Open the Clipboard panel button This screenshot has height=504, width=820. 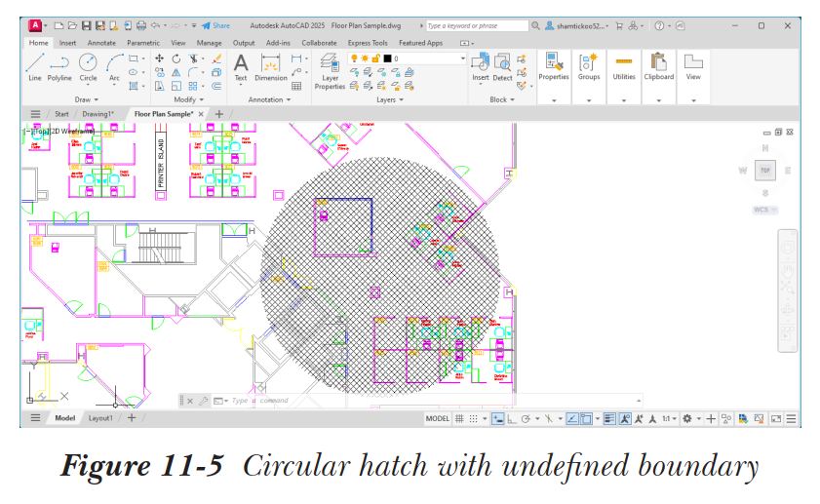click(x=659, y=67)
